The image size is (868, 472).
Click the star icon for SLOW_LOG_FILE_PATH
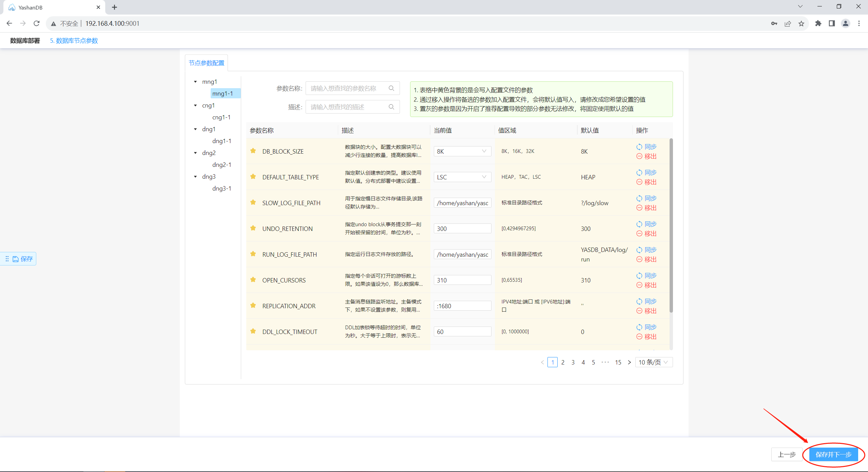[x=253, y=202]
